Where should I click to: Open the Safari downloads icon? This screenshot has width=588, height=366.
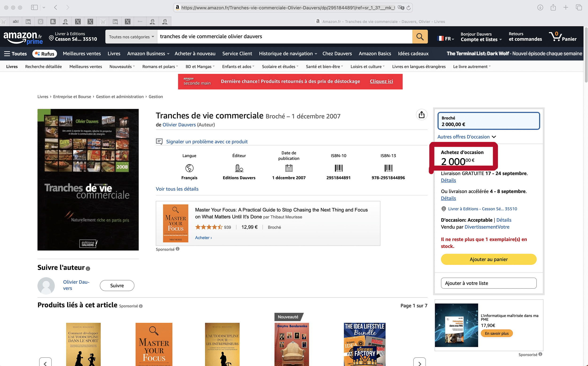click(540, 8)
